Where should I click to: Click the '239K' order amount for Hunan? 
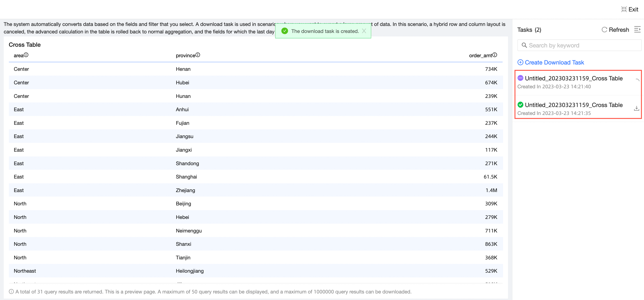491,96
